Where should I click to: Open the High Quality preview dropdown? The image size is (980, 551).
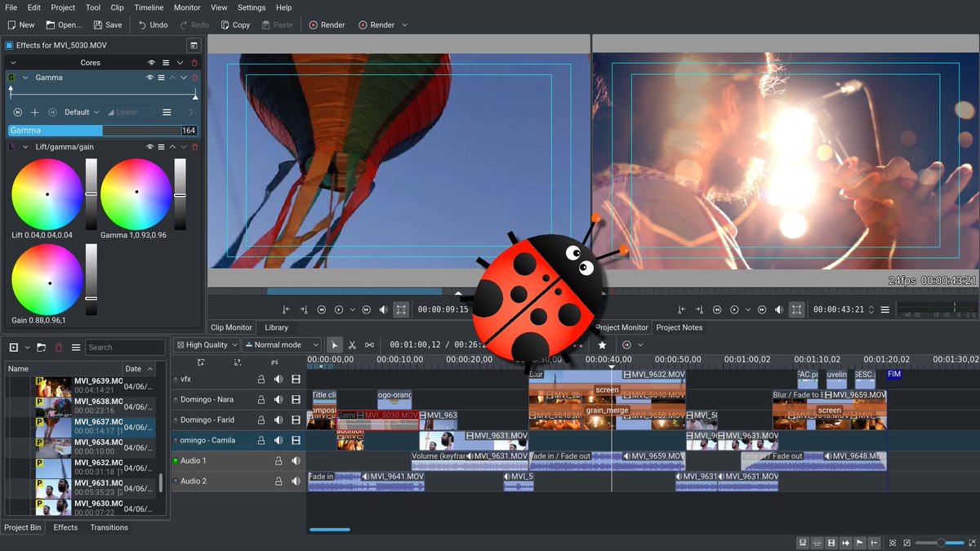[207, 344]
